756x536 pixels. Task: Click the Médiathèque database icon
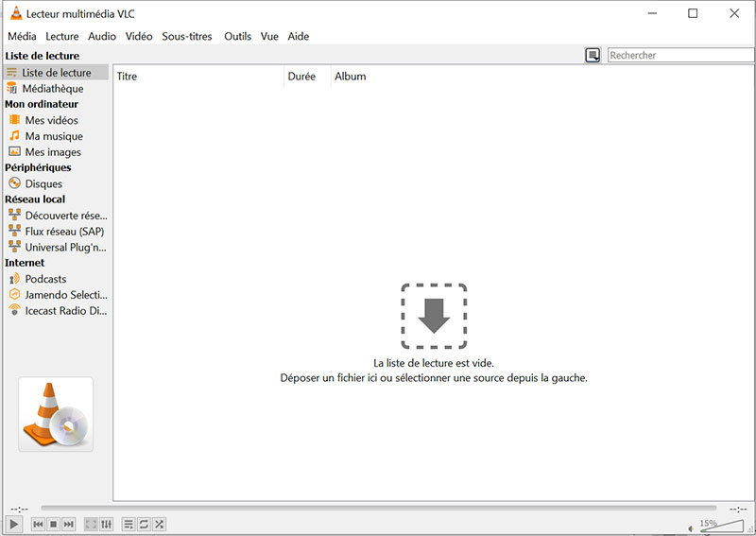tap(12, 88)
